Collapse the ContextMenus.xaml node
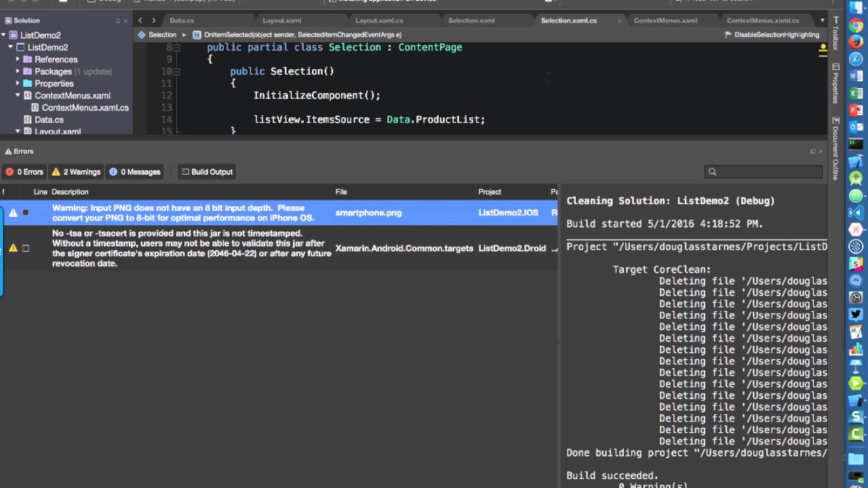This screenshot has height=488, width=868. [18, 96]
